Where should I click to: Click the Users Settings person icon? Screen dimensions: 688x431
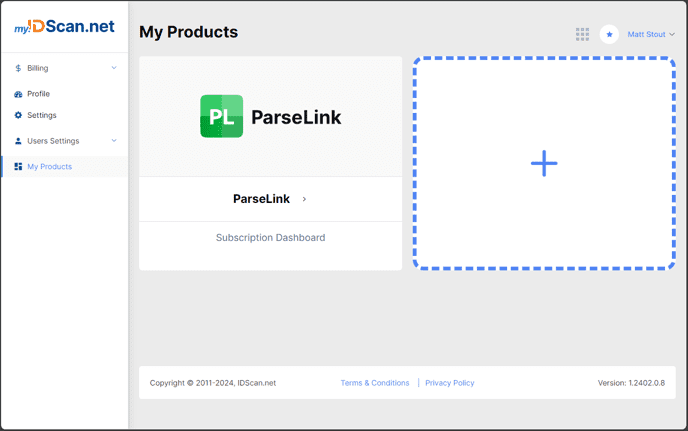[x=18, y=141]
